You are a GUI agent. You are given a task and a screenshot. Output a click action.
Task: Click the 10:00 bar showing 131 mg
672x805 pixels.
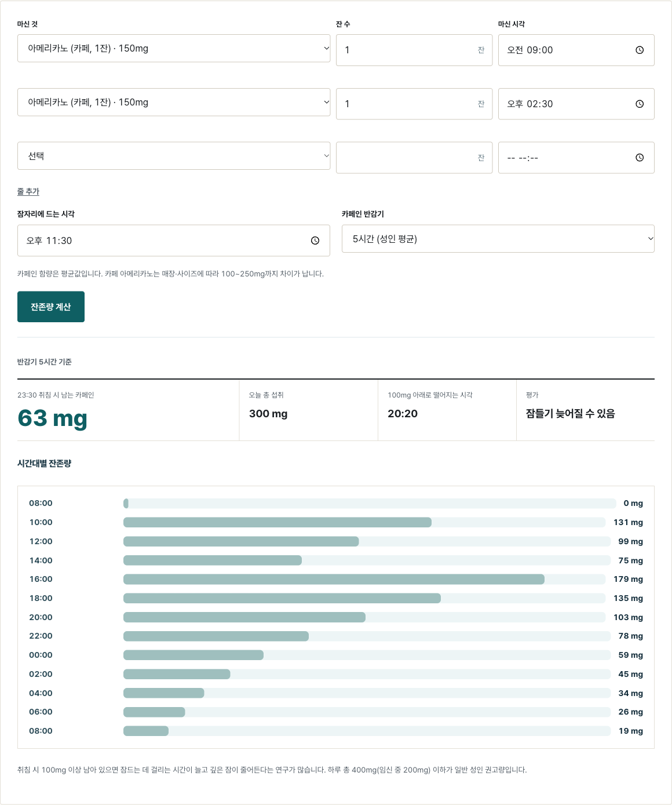point(277,522)
